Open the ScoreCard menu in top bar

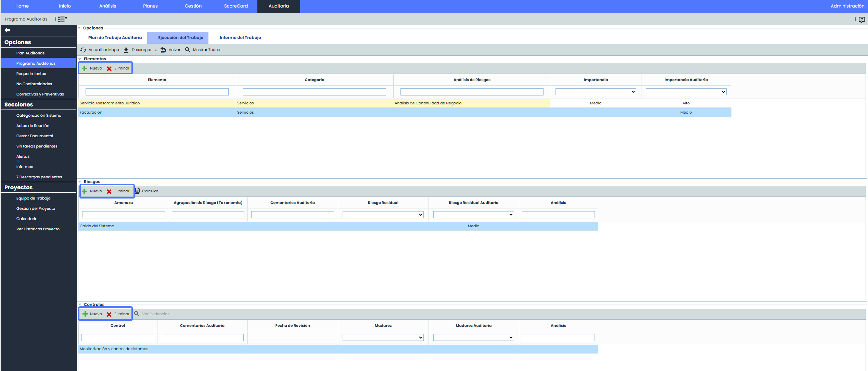tap(236, 6)
